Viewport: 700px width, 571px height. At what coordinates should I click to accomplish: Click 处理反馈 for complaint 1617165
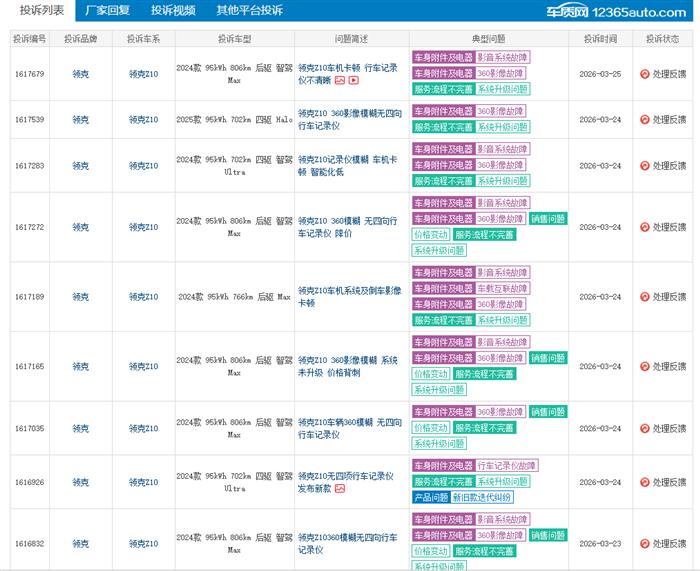click(669, 367)
